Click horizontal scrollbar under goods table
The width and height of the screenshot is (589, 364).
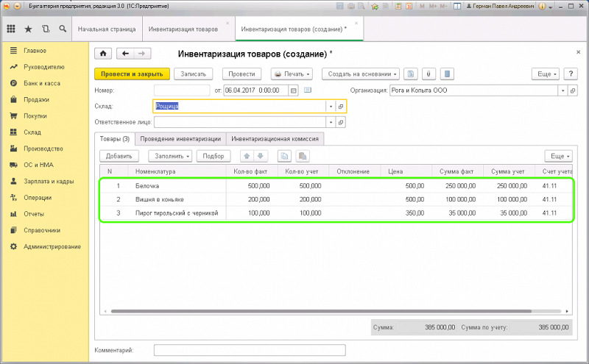click(321, 311)
